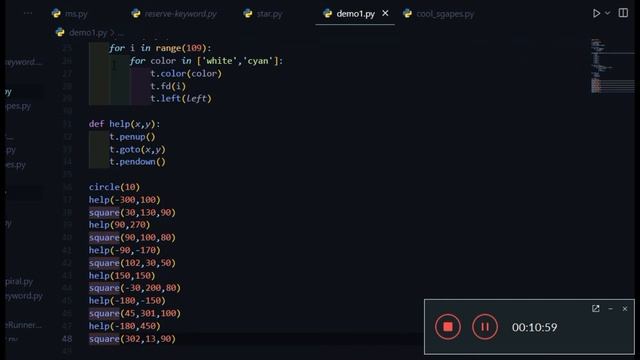Click line square(-30,200,80)
Image resolution: width=640 pixels, height=360 pixels.
point(135,288)
